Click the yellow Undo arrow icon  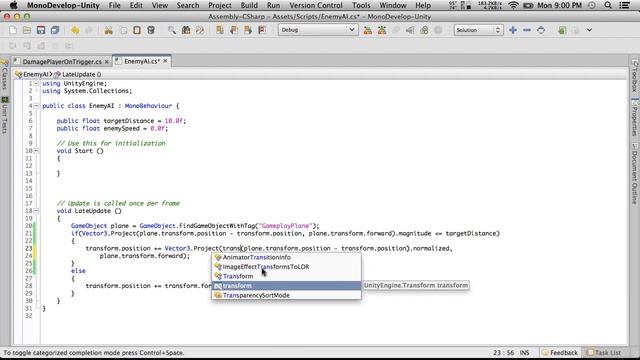click(x=75, y=30)
